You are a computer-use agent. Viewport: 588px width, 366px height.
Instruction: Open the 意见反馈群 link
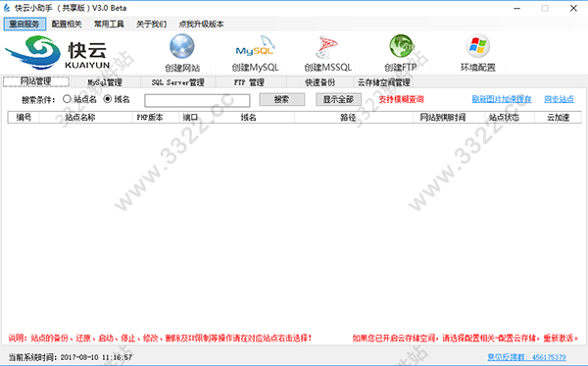[x=526, y=357]
